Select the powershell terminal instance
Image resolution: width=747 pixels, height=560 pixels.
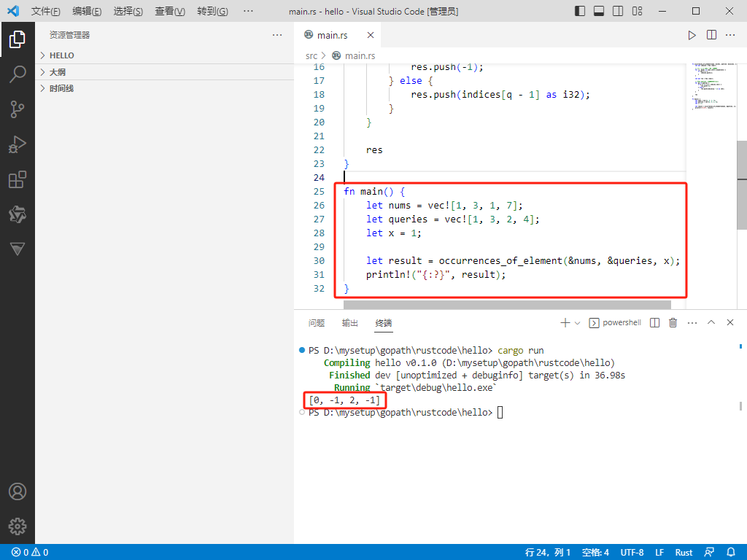pos(616,323)
